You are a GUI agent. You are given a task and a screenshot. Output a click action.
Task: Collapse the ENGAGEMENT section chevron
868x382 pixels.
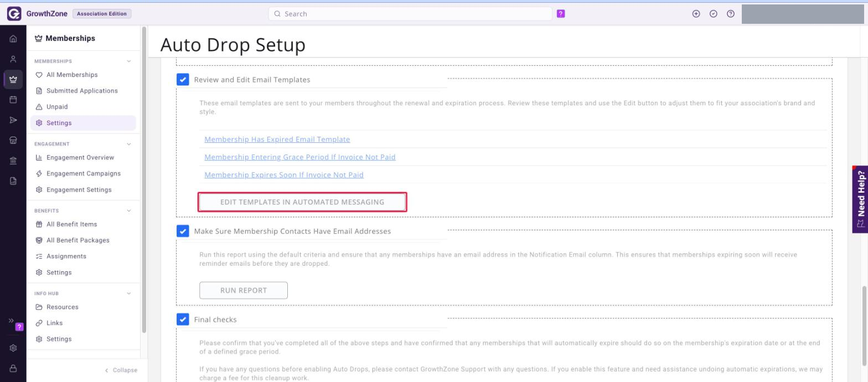click(x=129, y=144)
